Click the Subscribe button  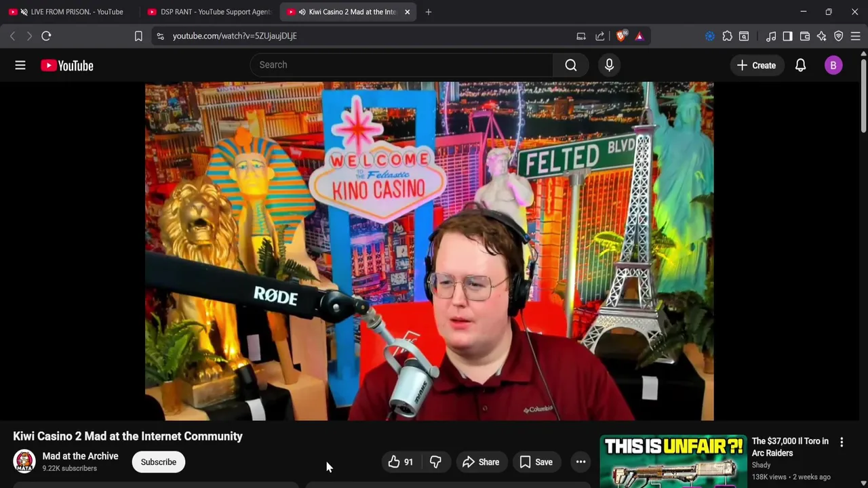pos(158,462)
